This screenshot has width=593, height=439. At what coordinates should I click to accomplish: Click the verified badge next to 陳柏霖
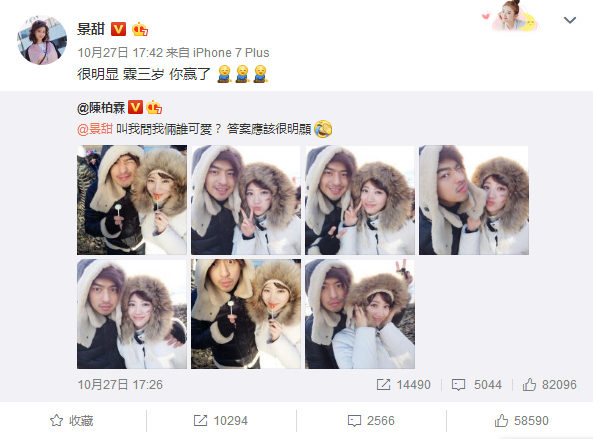(135, 108)
